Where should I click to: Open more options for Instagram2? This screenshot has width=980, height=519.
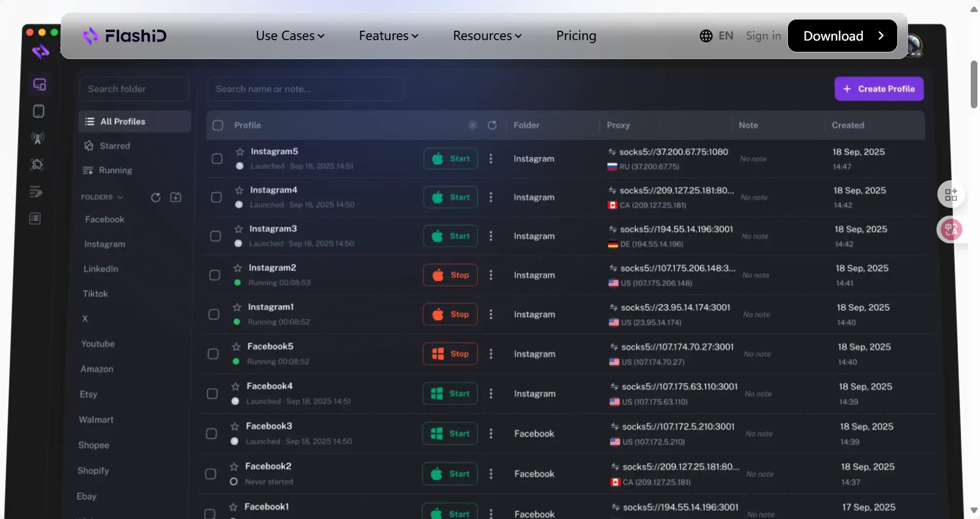[491, 275]
